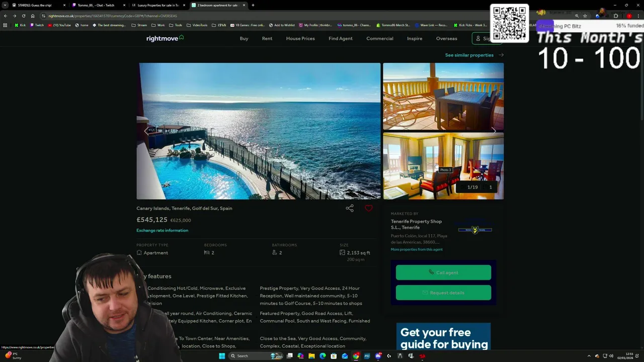Follow the See similar properties link

(474, 55)
